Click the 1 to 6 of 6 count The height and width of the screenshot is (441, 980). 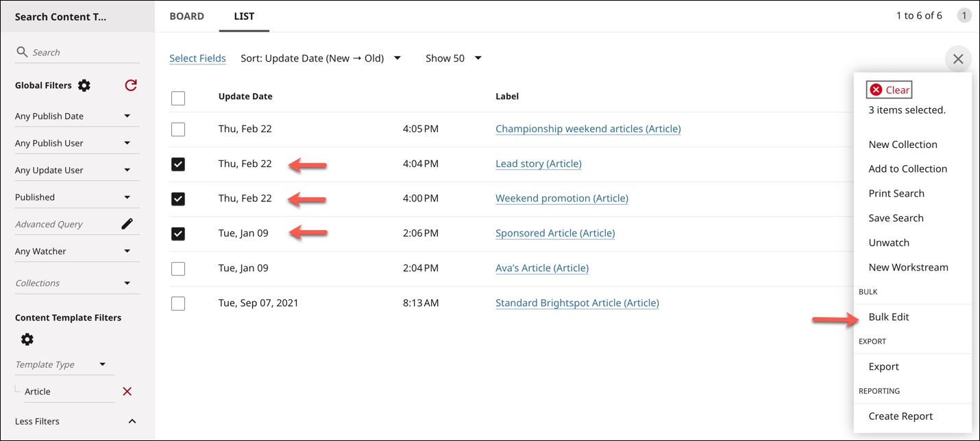point(919,16)
